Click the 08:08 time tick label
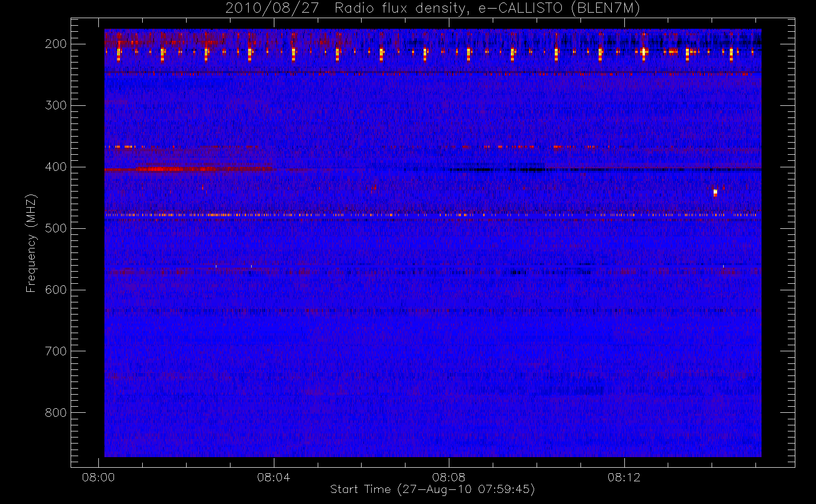816x504 pixels. point(448,477)
